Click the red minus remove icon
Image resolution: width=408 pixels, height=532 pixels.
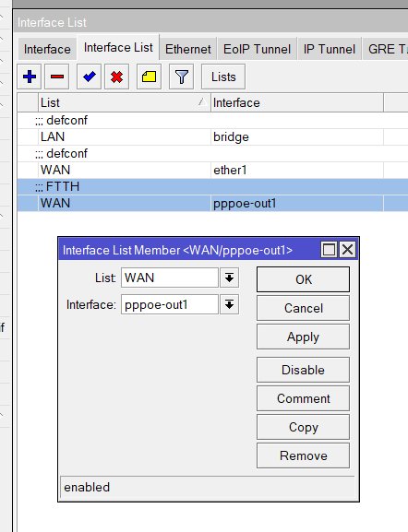56,77
